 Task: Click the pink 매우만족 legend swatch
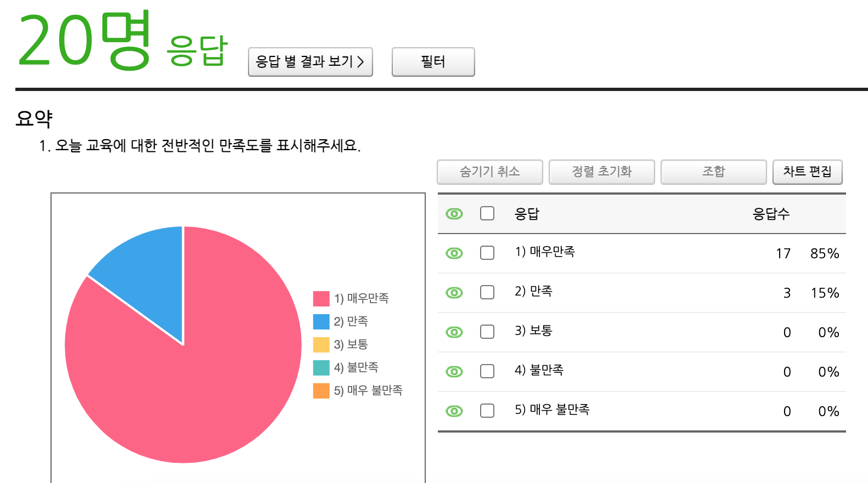coord(321,299)
